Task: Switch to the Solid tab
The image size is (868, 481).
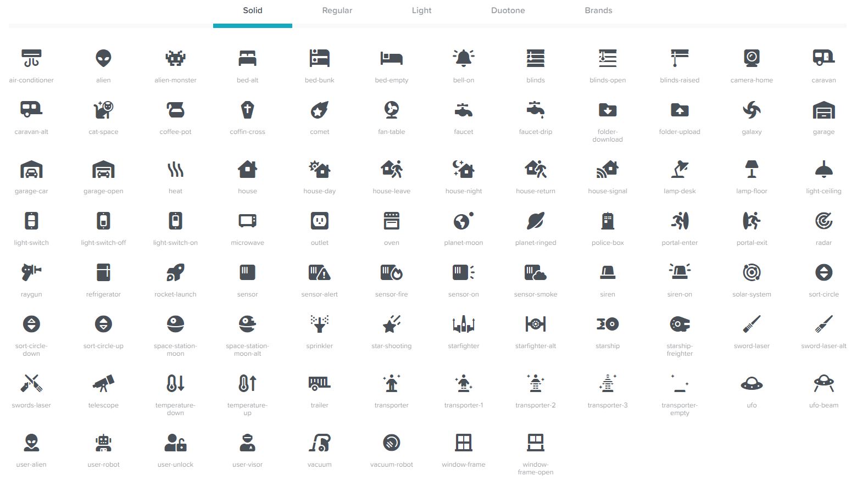Action: tap(253, 10)
